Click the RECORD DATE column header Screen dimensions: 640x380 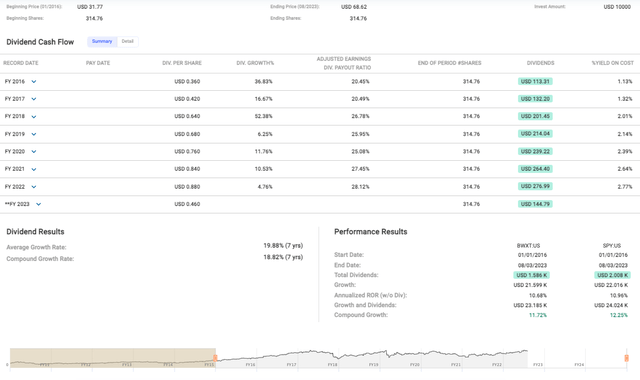(21, 63)
